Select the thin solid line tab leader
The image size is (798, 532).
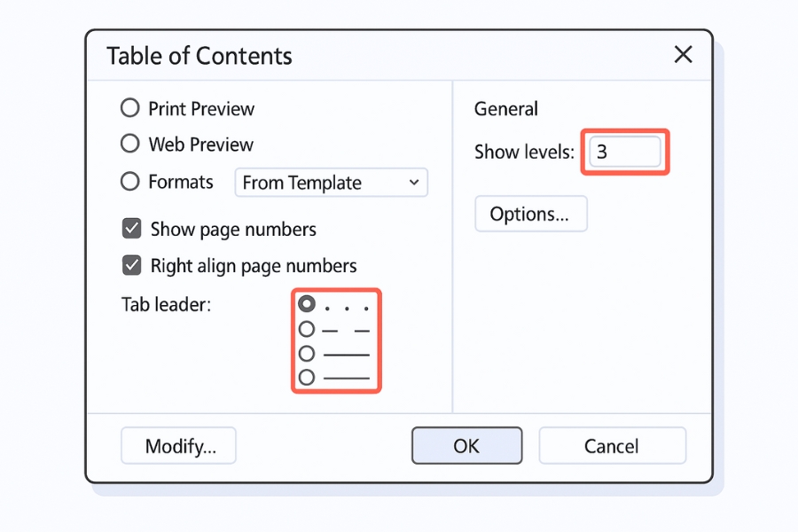pyautogui.click(x=306, y=353)
